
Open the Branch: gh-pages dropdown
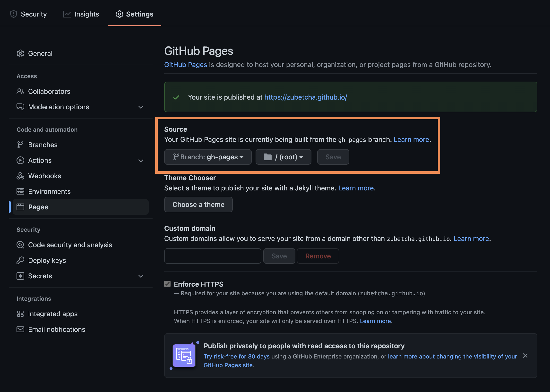(x=208, y=157)
